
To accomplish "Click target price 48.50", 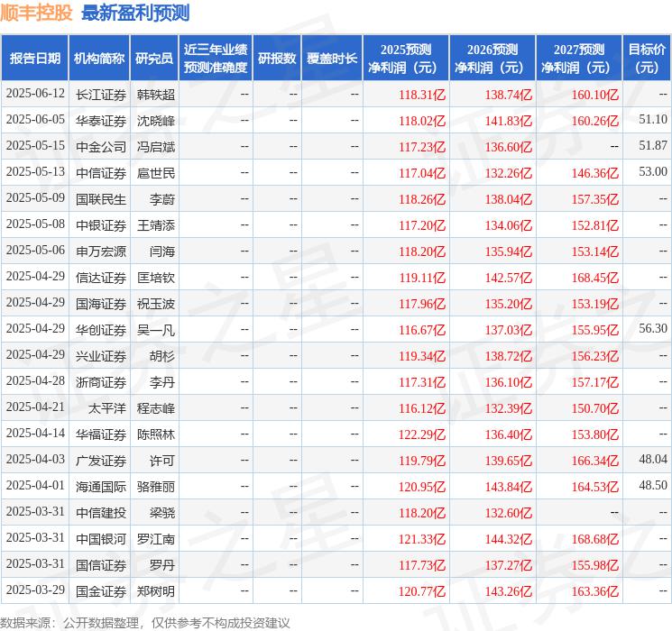I will click(653, 485).
